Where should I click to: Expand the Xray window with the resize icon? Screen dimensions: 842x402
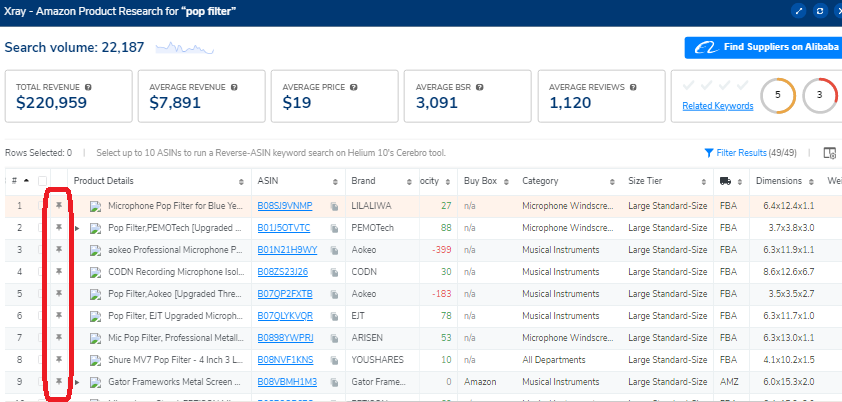[799, 11]
